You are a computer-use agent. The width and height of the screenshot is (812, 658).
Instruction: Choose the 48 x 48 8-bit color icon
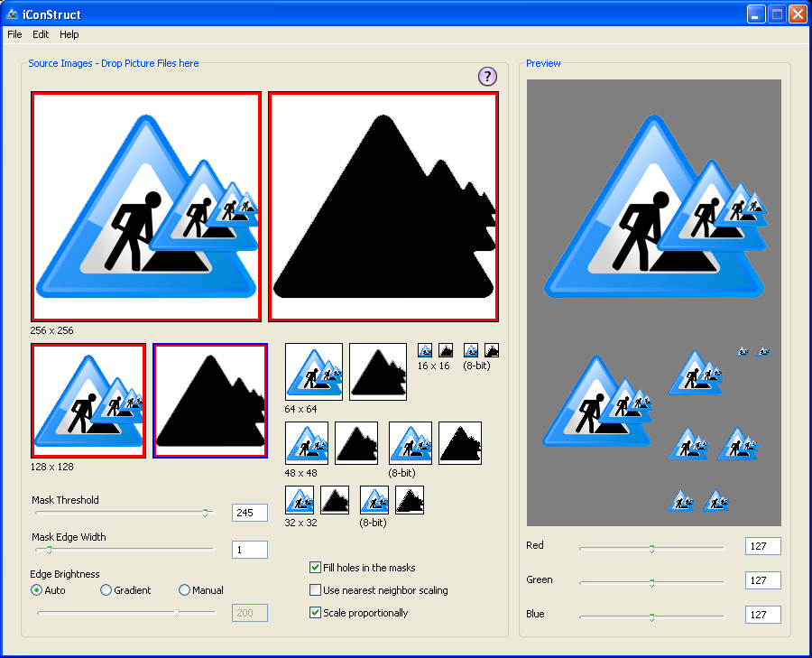[x=411, y=443]
